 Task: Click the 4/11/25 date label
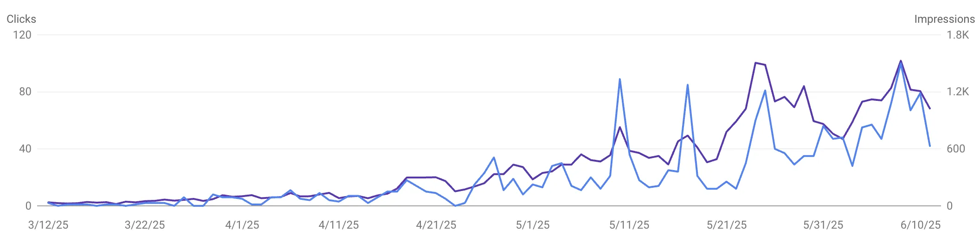click(x=339, y=225)
